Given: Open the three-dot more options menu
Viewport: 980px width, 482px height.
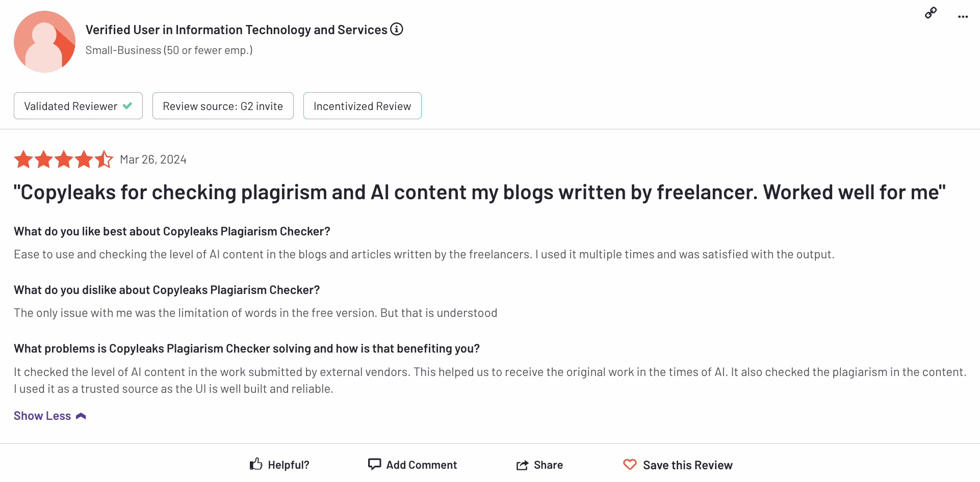Looking at the screenshot, I should click(x=963, y=17).
